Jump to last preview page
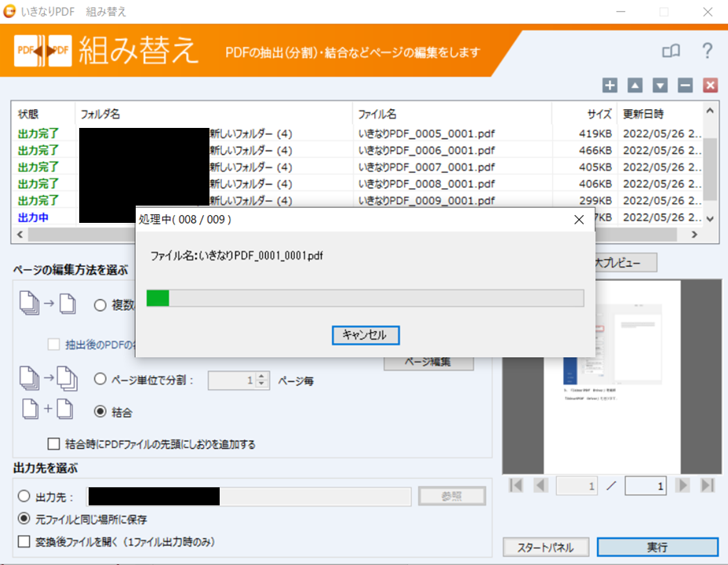Image resolution: width=728 pixels, height=565 pixels. point(707,486)
